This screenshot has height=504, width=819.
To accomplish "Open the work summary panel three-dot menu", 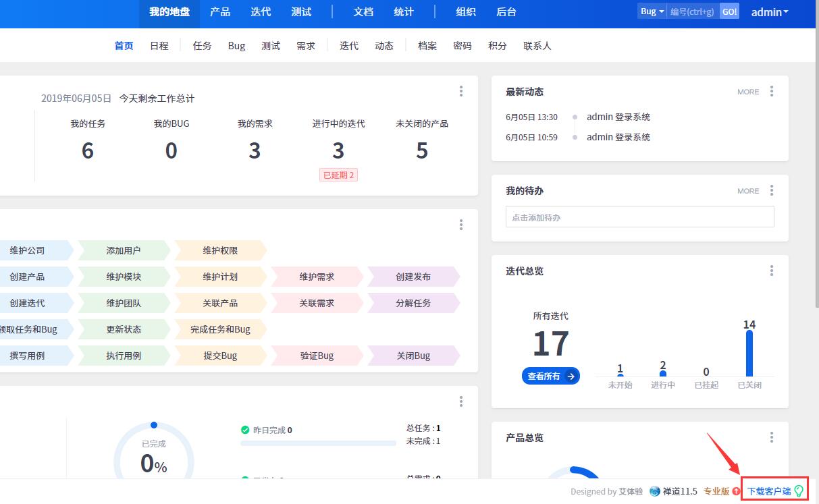I will [461, 92].
